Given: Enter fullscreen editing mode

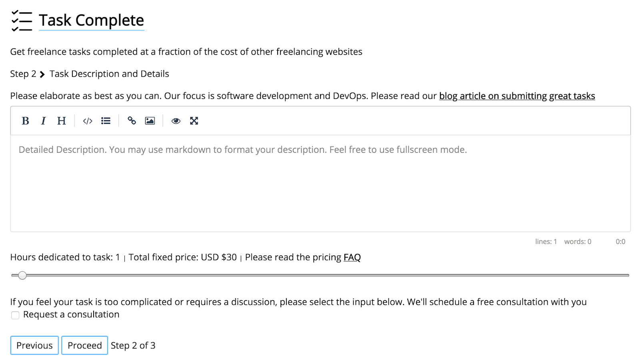Looking at the screenshot, I should [x=194, y=121].
